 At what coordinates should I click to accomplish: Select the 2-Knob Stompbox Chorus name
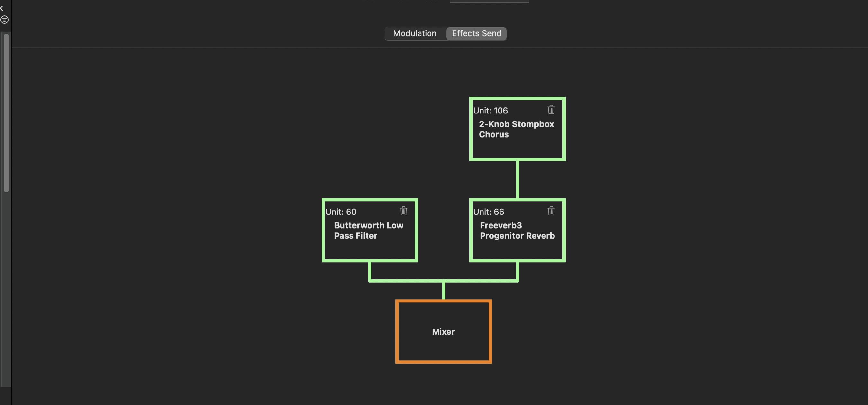coord(516,129)
